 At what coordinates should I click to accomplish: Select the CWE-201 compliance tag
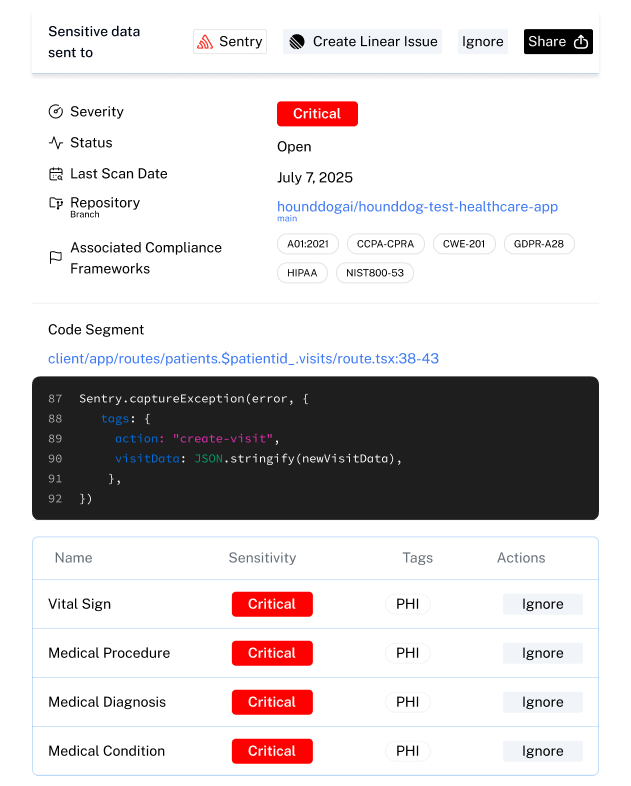pyautogui.click(x=465, y=244)
